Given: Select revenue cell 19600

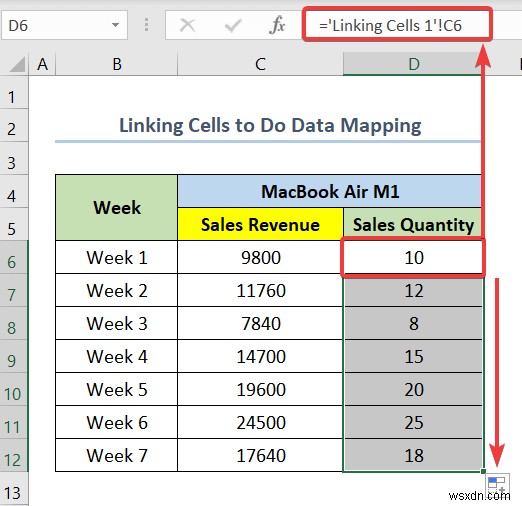Looking at the screenshot, I should (260, 389).
